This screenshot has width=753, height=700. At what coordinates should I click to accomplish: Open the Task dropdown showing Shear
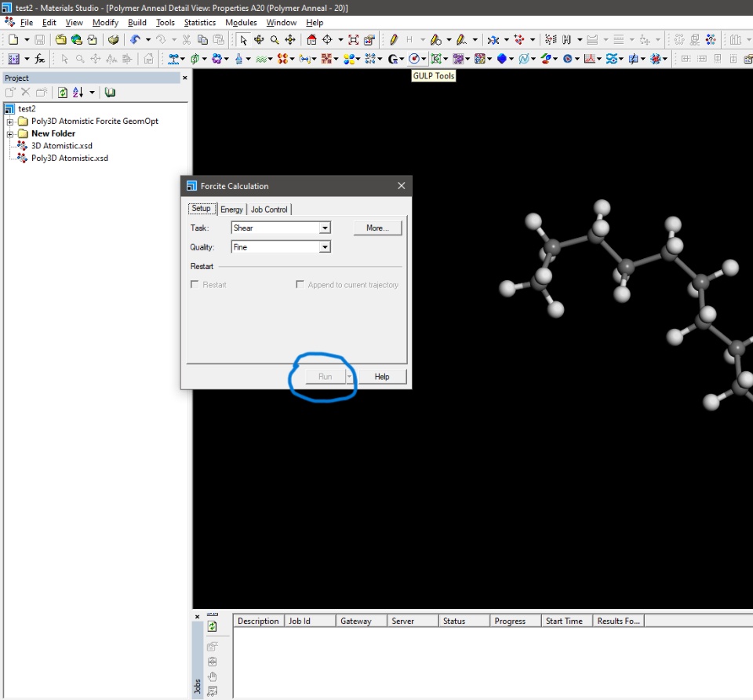(x=325, y=228)
